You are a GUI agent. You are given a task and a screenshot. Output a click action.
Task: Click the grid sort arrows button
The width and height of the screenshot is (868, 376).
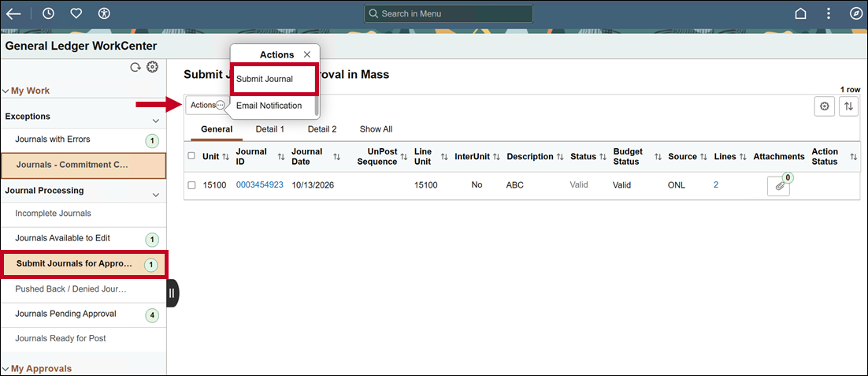(x=849, y=106)
